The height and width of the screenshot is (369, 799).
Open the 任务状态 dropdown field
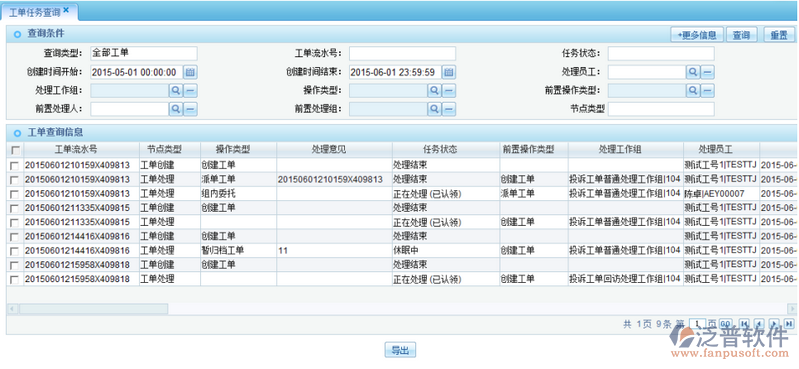(661, 54)
